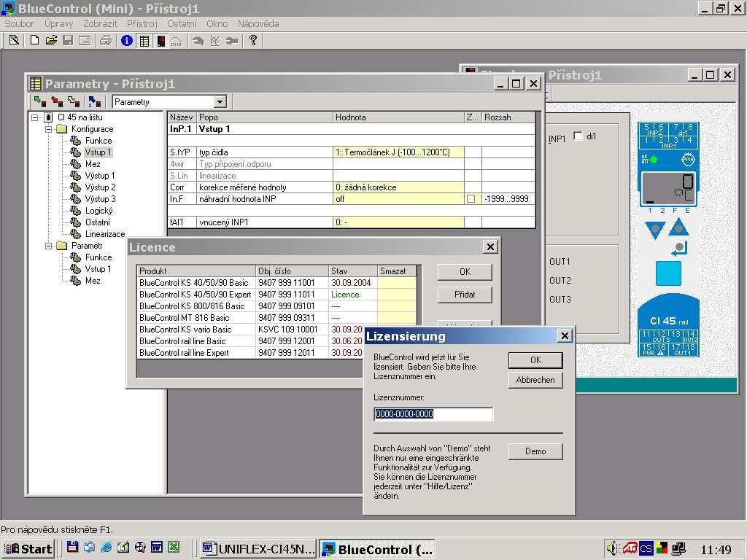Image resolution: width=747 pixels, height=560 pixels.
Task: Click the greyed floppy disk Save icon
Action: (x=68, y=41)
